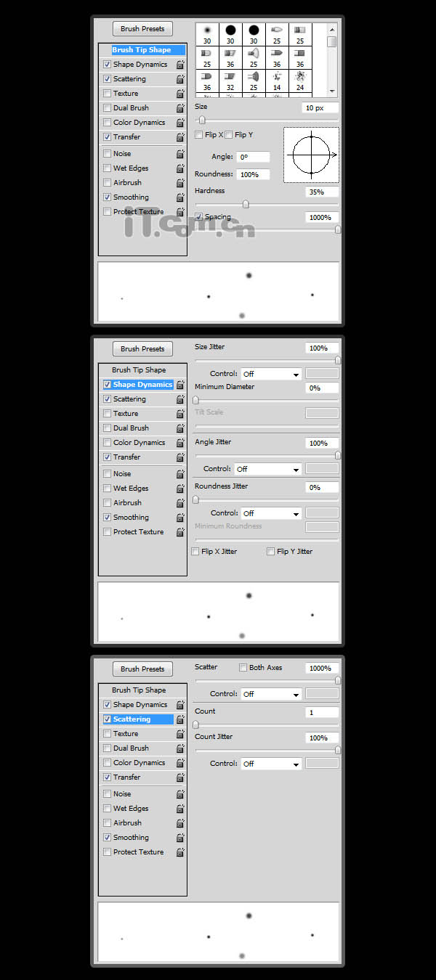Click down arrow of brush preset list scrollbar
Screen dimensions: 436x980
332,91
